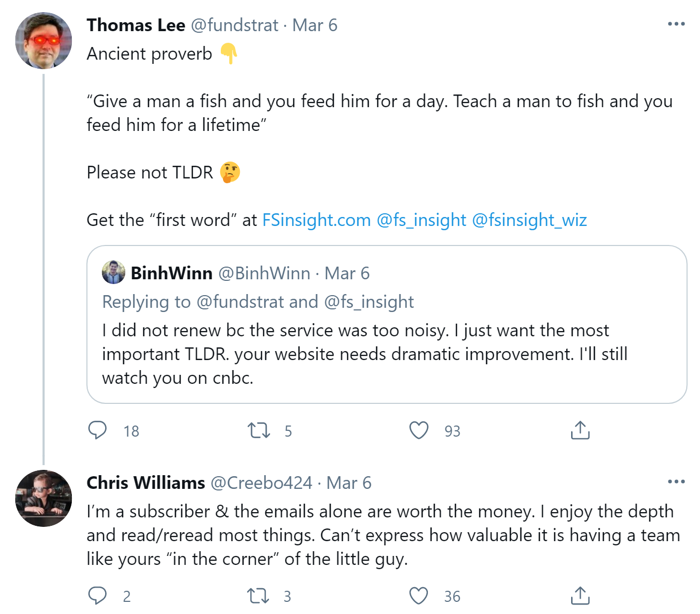The image size is (700, 614).
Task: Open Chris Williams' profile picture
Action: (x=44, y=498)
